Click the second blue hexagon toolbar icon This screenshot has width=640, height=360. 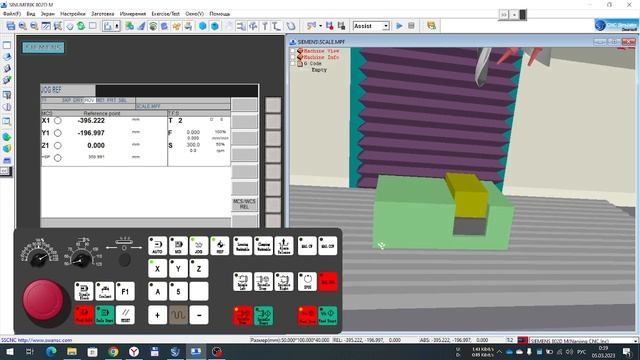pos(214,26)
